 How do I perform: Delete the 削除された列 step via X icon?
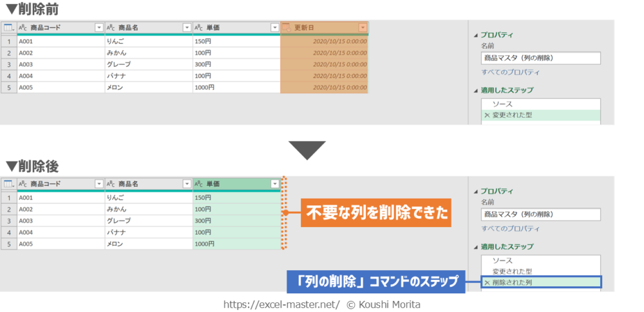click(x=487, y=282)
